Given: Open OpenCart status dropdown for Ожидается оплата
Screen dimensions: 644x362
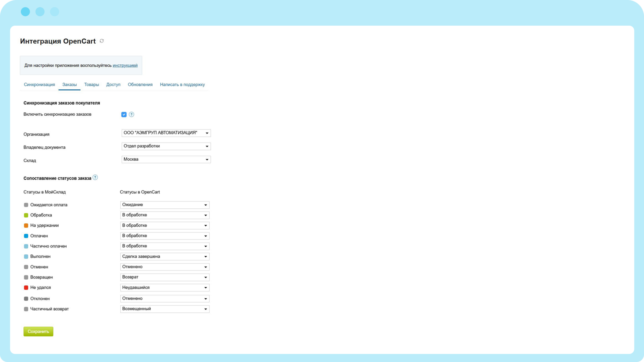Looking at the screenshot, I should 165,205.
